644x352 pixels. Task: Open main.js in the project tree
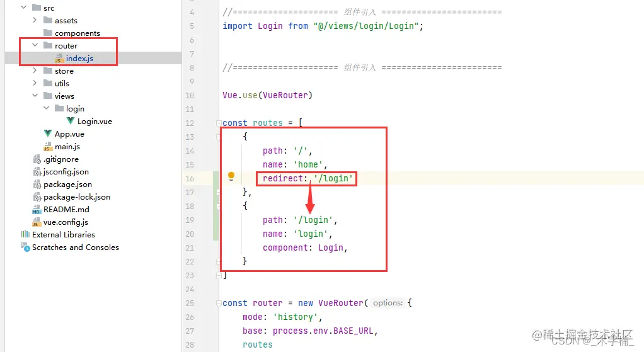pyautogui.click(x=67, y=147)
